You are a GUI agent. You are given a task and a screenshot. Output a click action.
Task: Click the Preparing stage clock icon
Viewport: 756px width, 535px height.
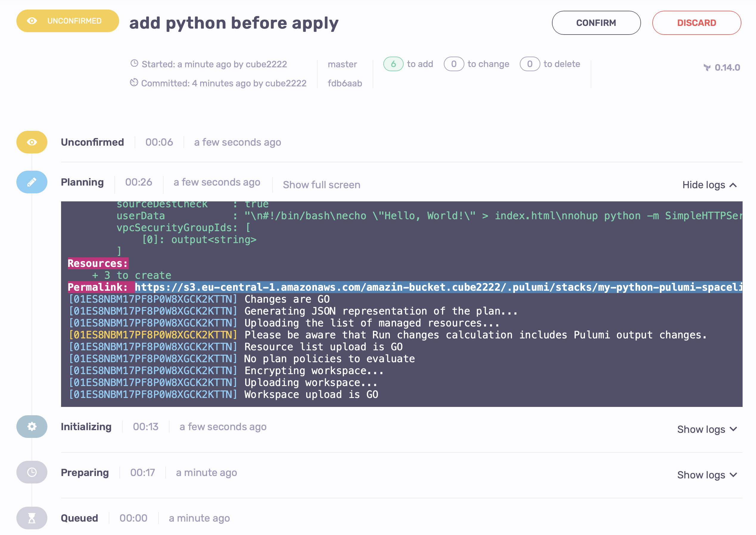pos(32,472)
